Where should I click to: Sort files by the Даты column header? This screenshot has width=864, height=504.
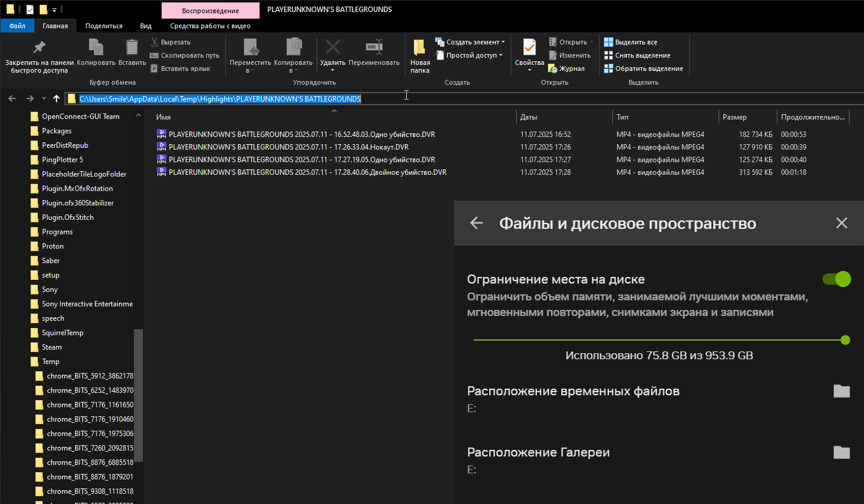coord(564,117)
